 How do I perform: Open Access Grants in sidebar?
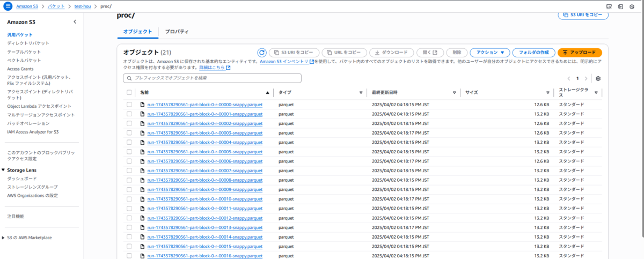(20, 69)
